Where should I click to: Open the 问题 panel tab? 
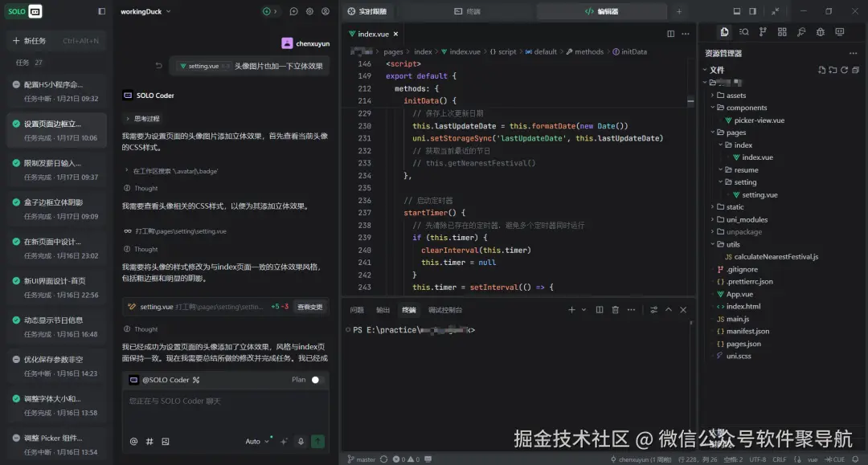coord(357,310)
